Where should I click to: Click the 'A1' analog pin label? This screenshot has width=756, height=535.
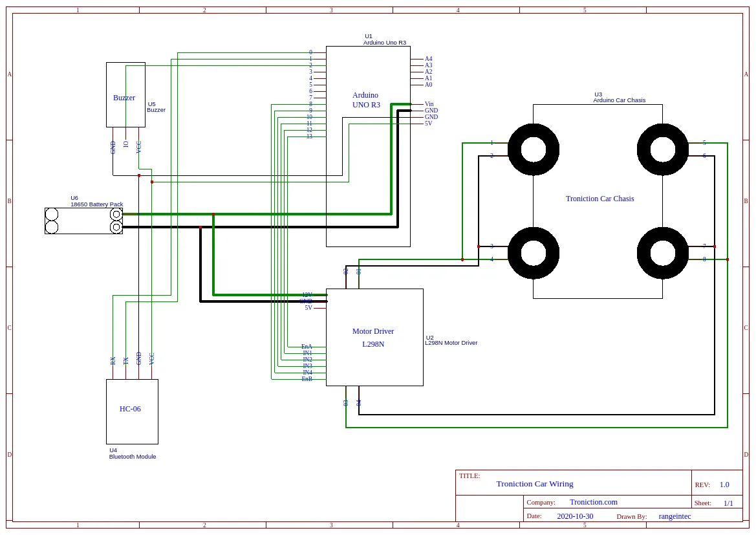tap(428, 78)
